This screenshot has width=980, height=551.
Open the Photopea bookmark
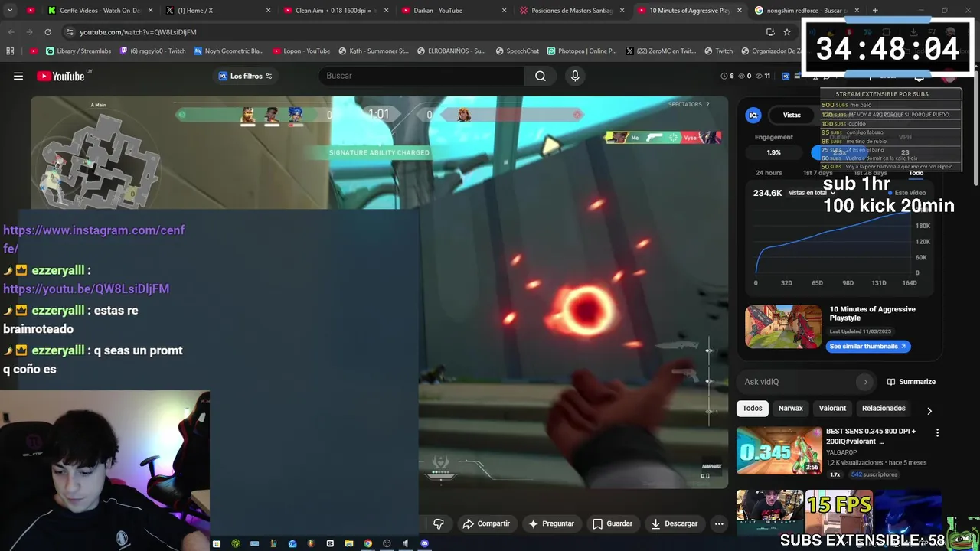pos(582,51)
